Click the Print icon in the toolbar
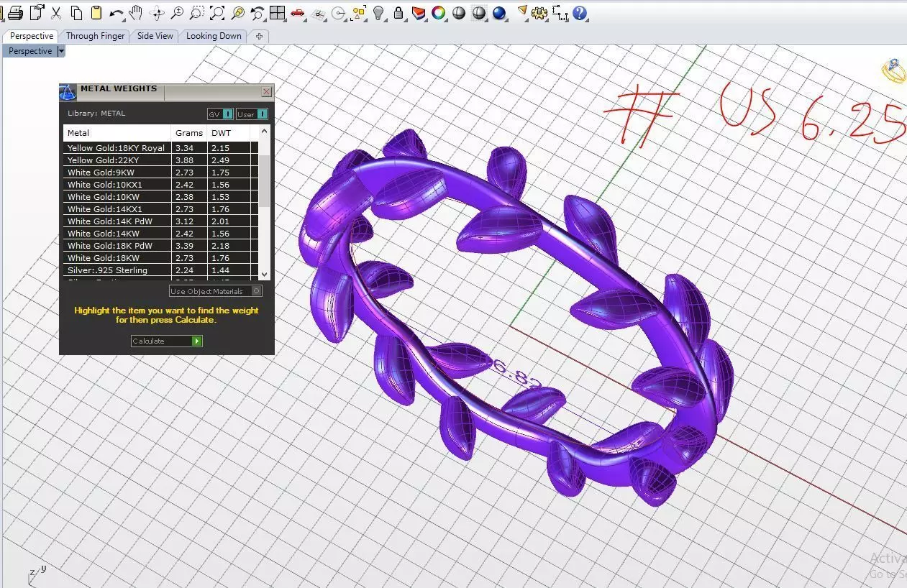 pyautogui.click(x=16, y=13)
